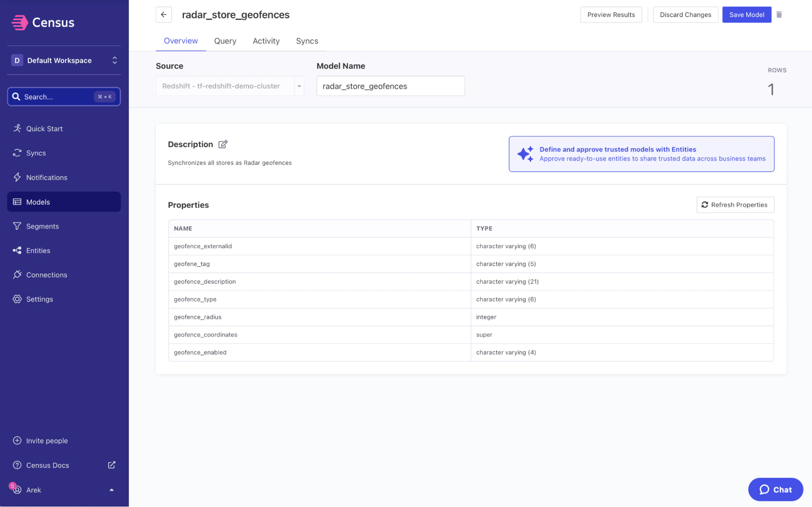Click the external link icon beside Census Docs
812x507 pixels.
coord(112,465)
